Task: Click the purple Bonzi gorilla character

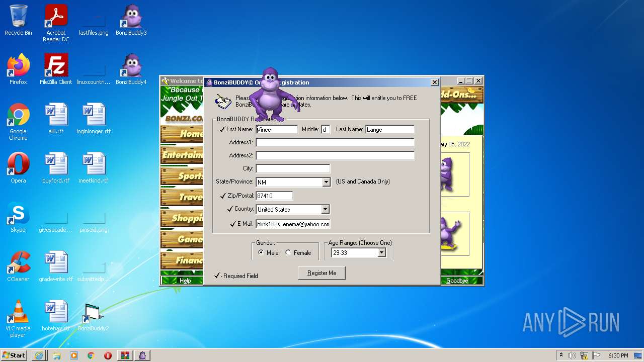Action: (272, 96)
